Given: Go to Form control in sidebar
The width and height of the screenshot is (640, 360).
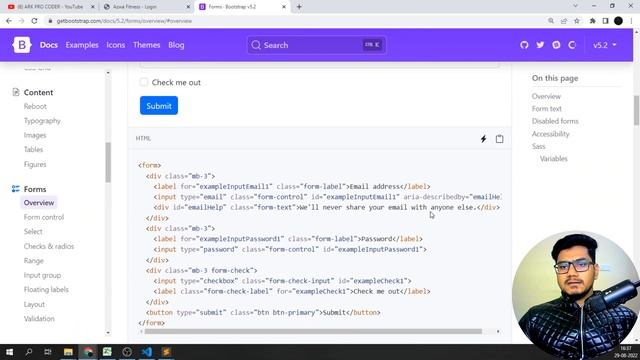Looking at the screenshot, I should click(44, 217).
